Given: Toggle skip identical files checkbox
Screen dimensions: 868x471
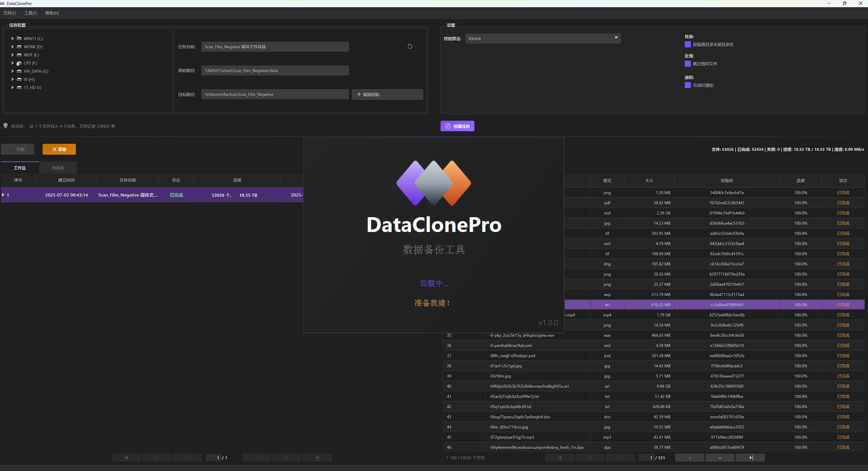Looking at the screenshot, I should pos(688,64).
